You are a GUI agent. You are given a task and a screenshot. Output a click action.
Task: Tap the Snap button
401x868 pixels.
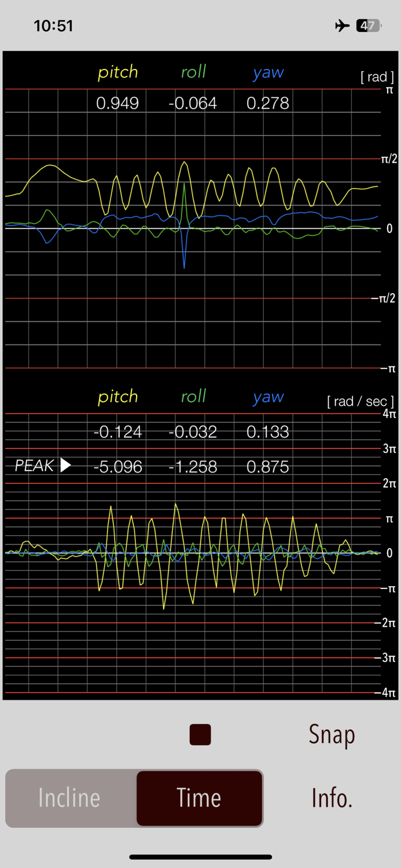332,735
